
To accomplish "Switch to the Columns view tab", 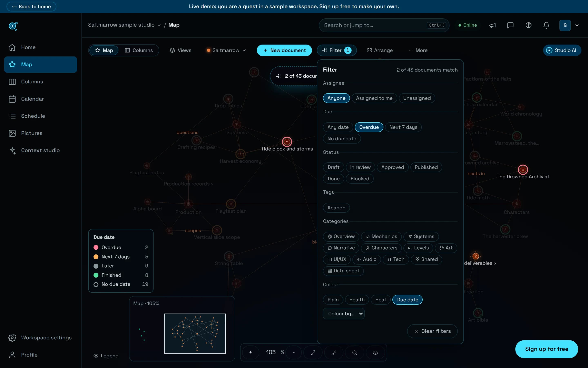I will tap(139, 50).
